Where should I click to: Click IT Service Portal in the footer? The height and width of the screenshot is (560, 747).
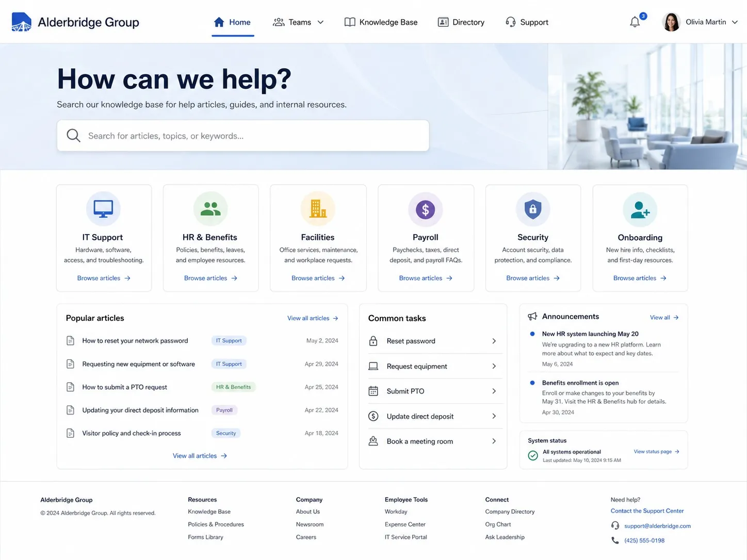coord(405,537)
